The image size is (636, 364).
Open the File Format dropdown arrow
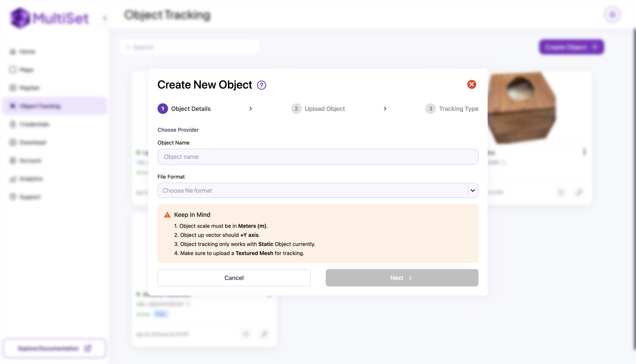472,191
